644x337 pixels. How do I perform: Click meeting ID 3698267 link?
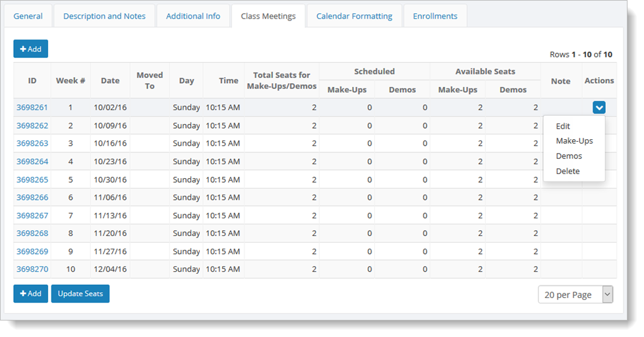pos(32,216)
